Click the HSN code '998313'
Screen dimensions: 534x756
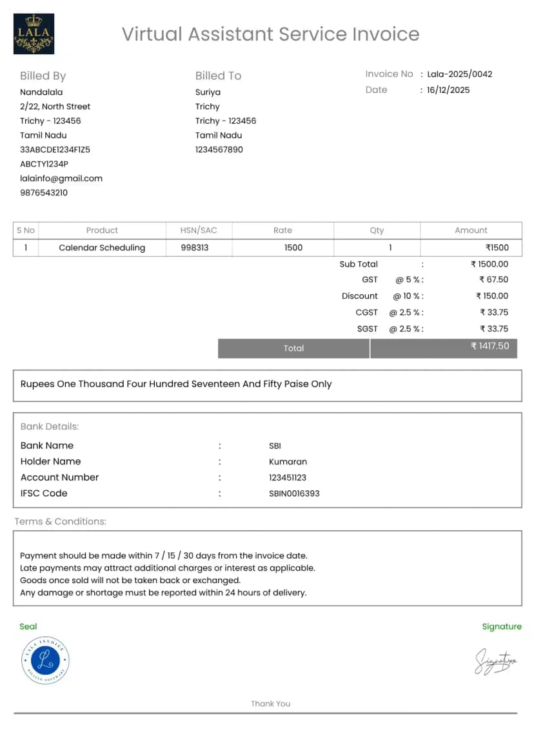coord(195,248)
